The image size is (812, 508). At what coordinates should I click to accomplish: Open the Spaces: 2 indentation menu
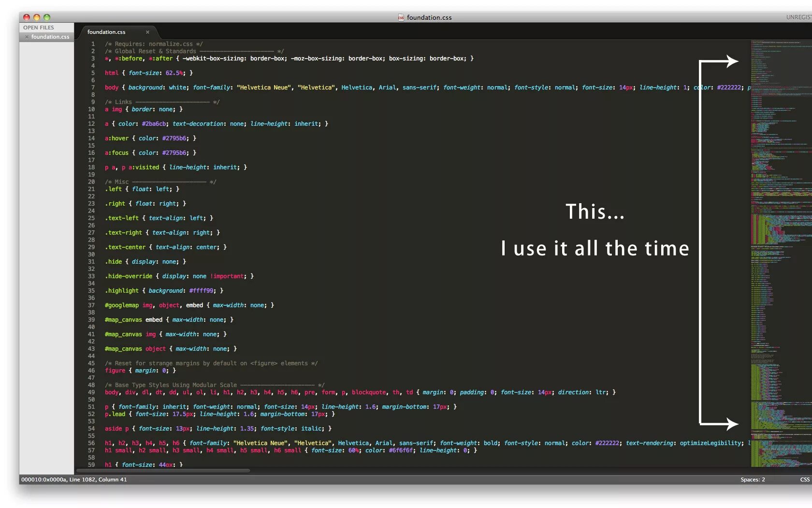point(753,479)
